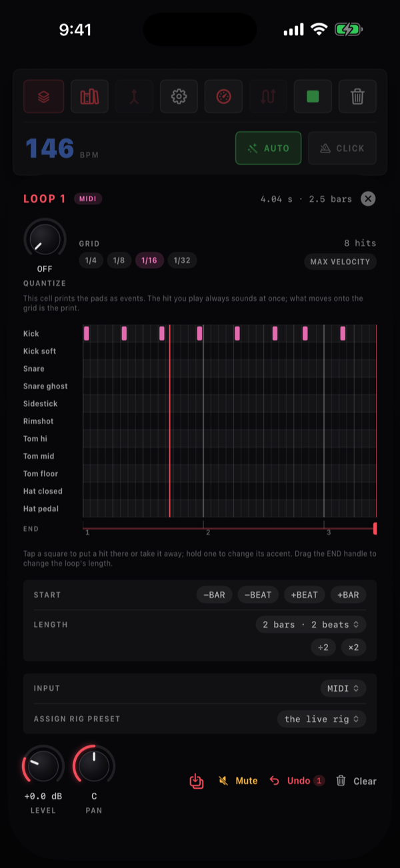Viewport: 400px width, 868px height.
Task: Tap the '4.04 s · 2.5 bars' readout
Action: [x=306, y=199]
